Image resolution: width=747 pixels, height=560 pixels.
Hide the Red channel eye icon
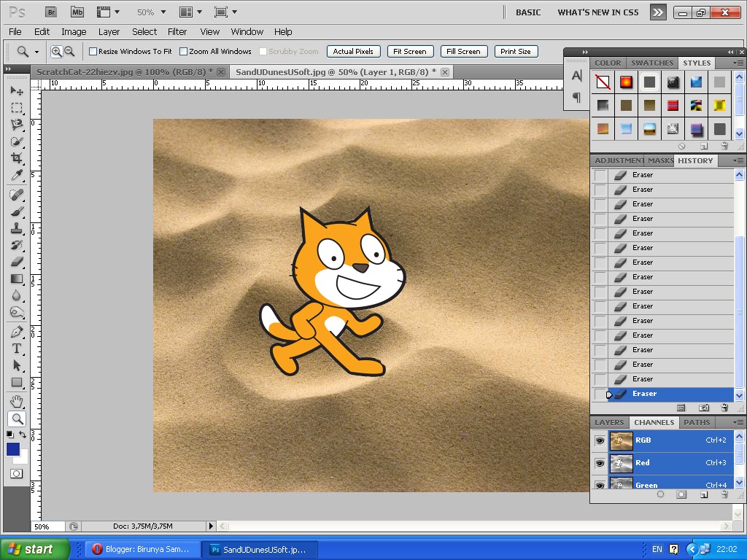600,463
